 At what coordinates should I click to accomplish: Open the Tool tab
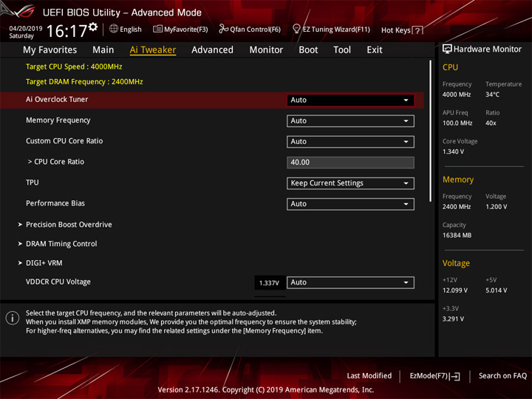pyautogui.click(x=342, y=50)
